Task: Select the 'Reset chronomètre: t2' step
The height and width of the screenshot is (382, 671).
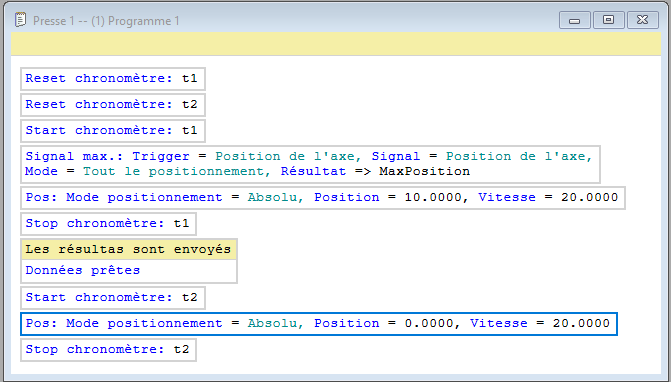Action: click(113, 105)
